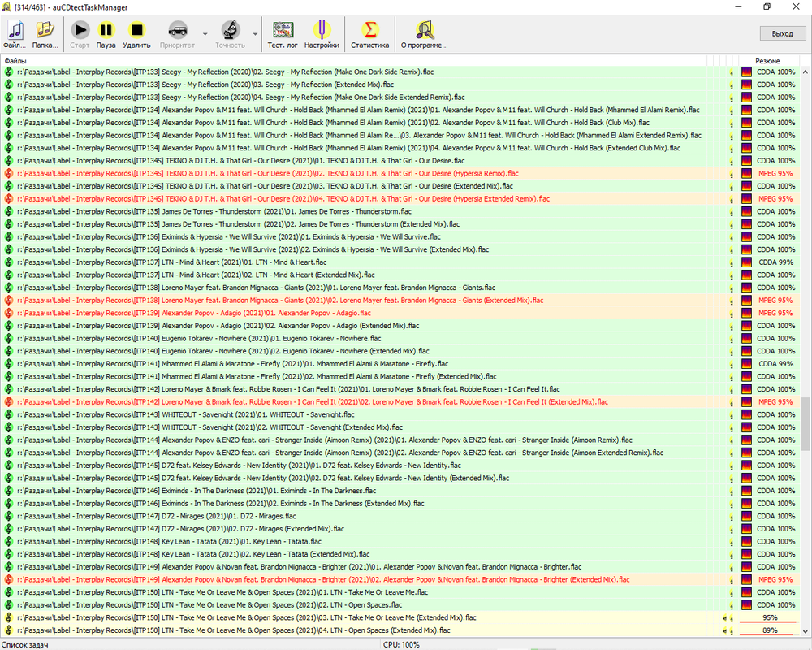Click green clef icon of 01. James De Torres - Thunderstorm.flac
Screen dimensions: 812x650
pyautogui.click(x=9, y=211)
